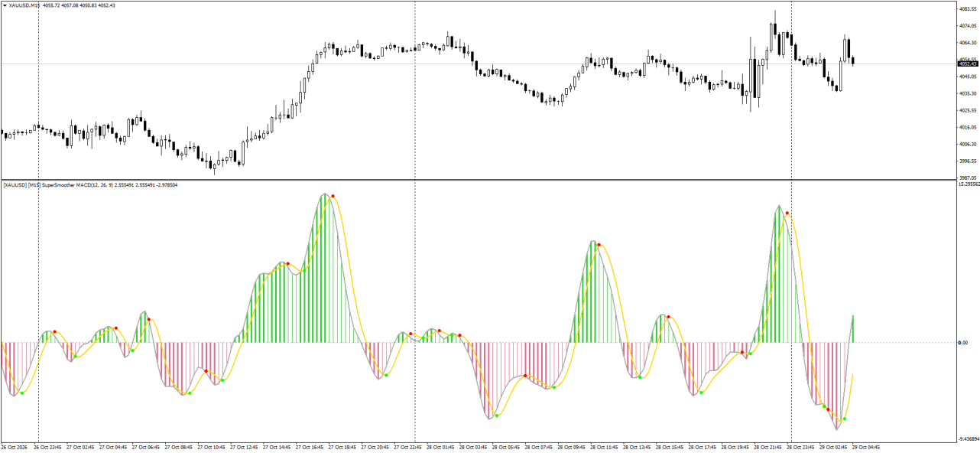Viewport: 980px width, 453px height.
Task: Click the 28 Oct 09:45 time label
Action: tap(572, 447)
